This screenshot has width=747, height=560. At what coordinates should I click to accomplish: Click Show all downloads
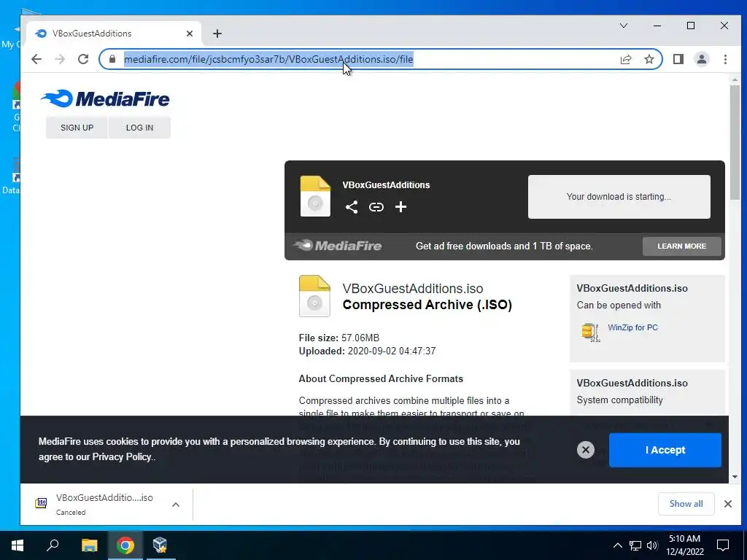(686, 504)
